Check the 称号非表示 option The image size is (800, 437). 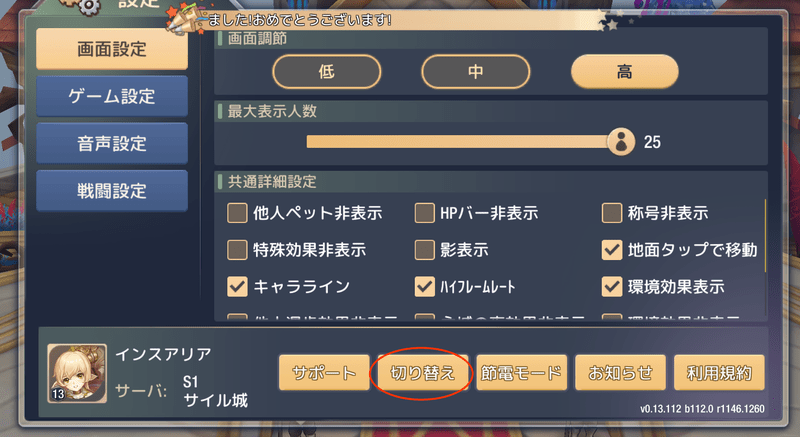[x=612, y=213]
